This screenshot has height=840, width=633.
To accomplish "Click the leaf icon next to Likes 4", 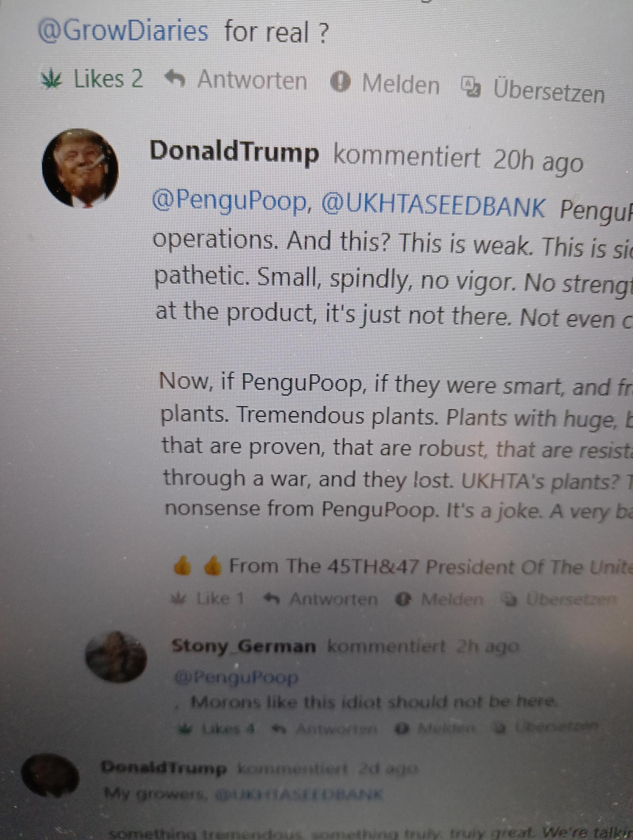I will pyautogui.click(x=185, y=729).
